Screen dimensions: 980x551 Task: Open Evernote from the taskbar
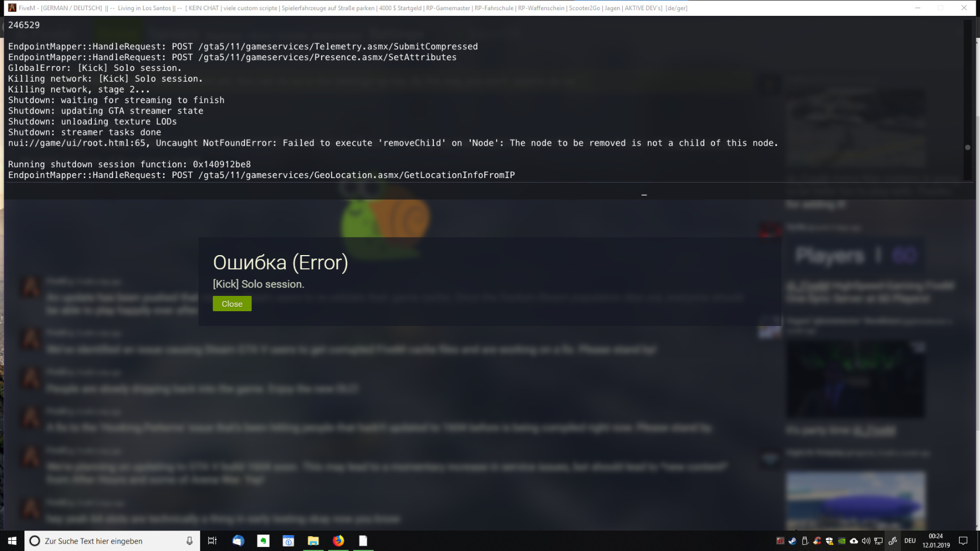tap(263, 541)
